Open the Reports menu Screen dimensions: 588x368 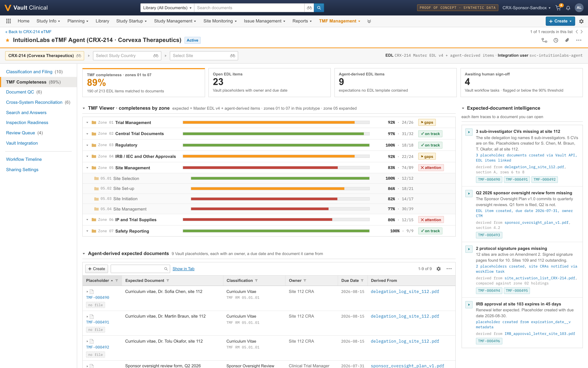(302, 21)
